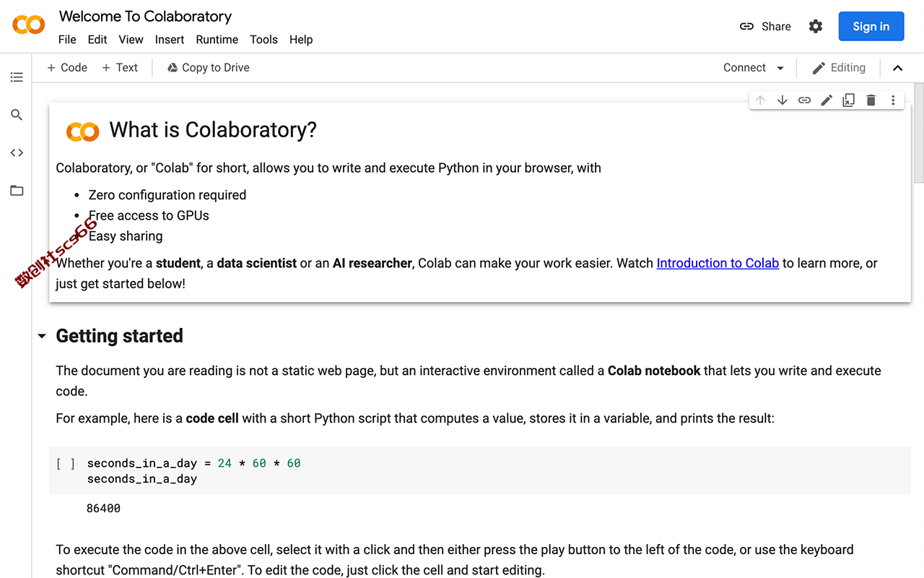Open the Files folder panel

tap(17, 191)
